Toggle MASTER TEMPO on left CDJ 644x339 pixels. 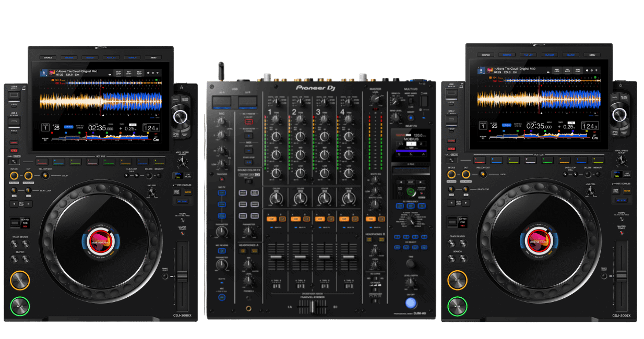tap(182, 233)
